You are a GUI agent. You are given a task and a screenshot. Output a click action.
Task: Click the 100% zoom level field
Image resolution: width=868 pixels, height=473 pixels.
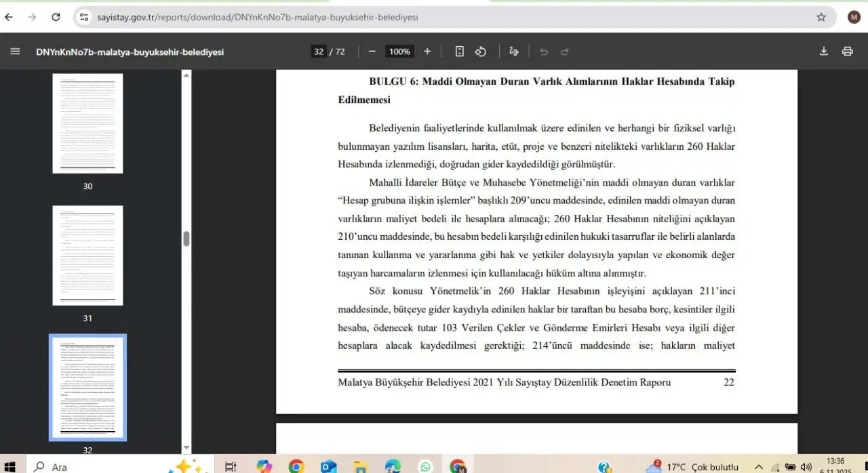point(399,52)
